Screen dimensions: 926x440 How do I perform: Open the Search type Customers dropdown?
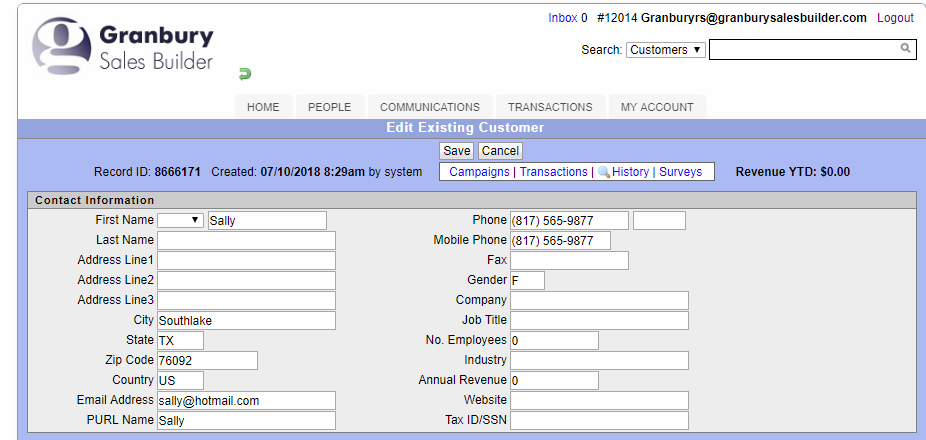tap(666, 50)
